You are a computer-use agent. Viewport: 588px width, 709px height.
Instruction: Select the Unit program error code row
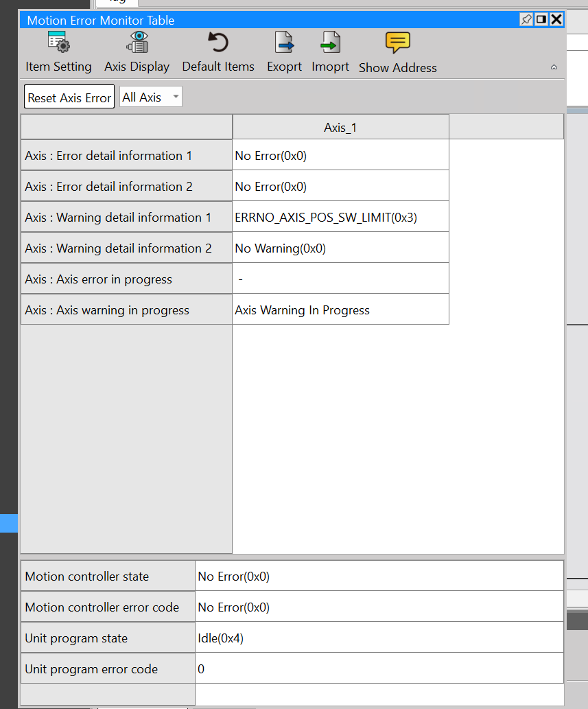(x=108, y=669)
